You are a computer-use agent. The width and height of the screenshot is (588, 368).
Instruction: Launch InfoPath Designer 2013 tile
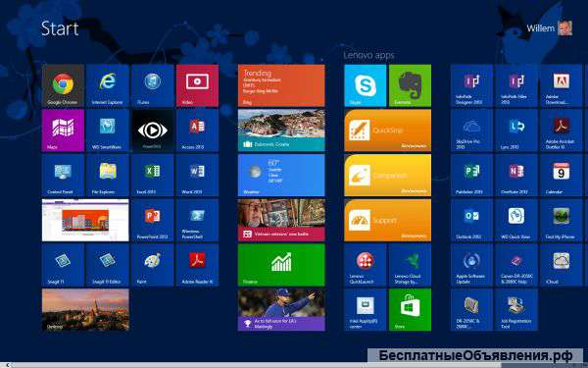pos(471,85)
